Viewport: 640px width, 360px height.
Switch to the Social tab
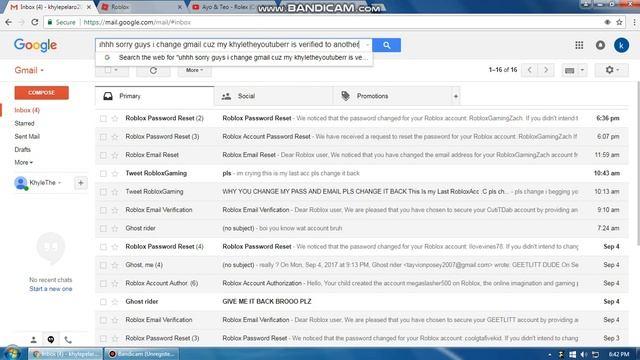273,96
